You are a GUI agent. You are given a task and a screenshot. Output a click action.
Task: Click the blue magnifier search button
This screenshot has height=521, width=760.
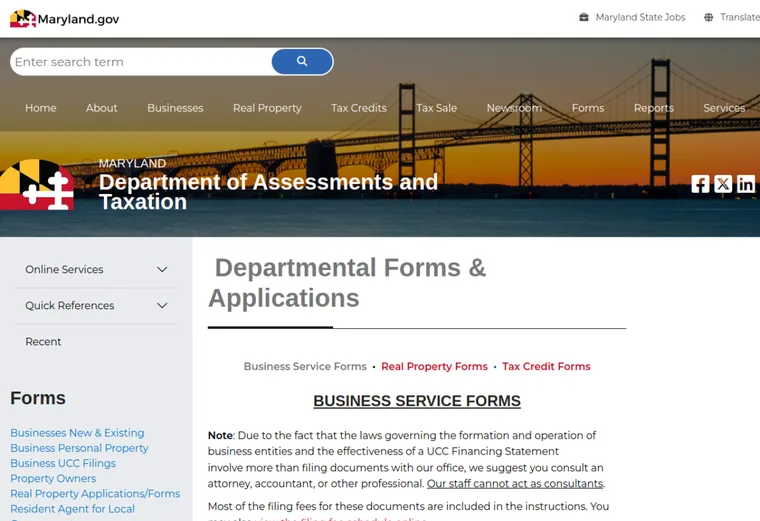click(302, 61)
